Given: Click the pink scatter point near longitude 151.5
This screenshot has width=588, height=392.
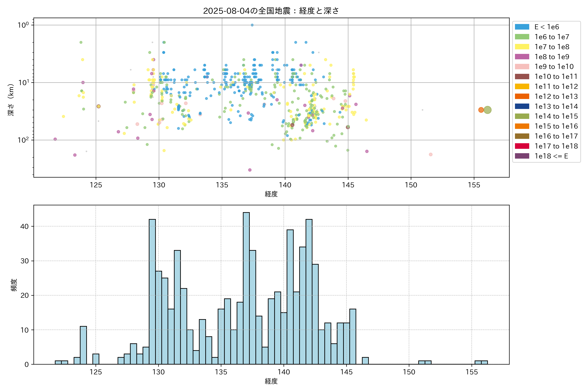Looking at the screenshot, I should tap(431, 155).
